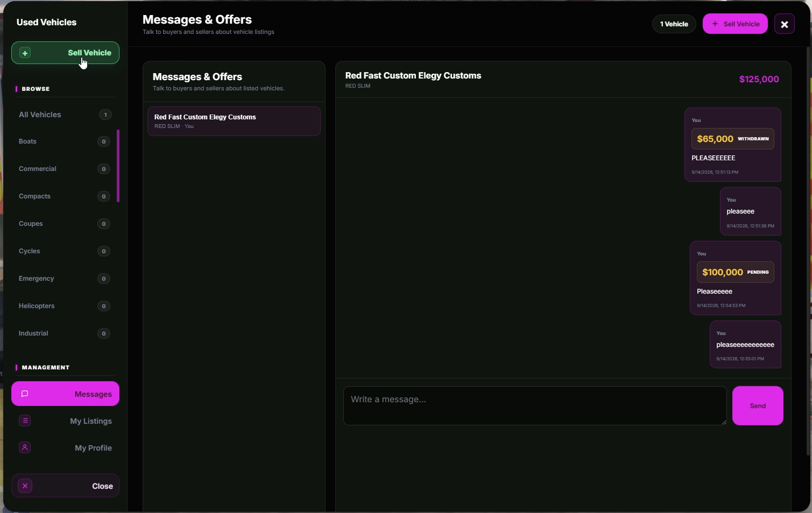This screenshot has height=513, width=812.
Task: Click the 'pleaseeeeeeeeeee' message bubble
Action: click(x=745, y=345)
